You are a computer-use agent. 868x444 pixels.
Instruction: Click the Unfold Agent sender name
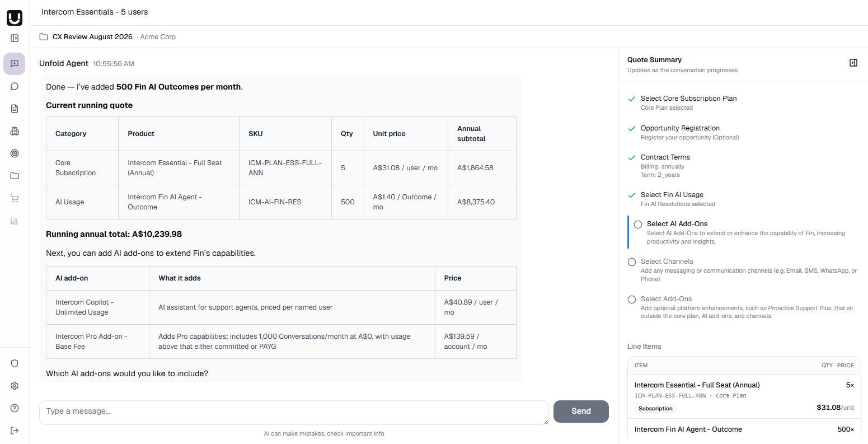click(64, 63)
